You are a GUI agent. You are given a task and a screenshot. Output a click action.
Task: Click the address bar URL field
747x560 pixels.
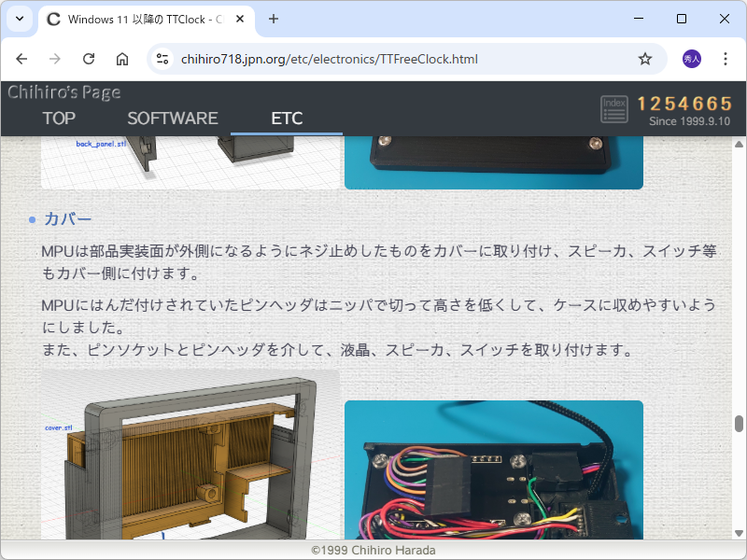327,58
